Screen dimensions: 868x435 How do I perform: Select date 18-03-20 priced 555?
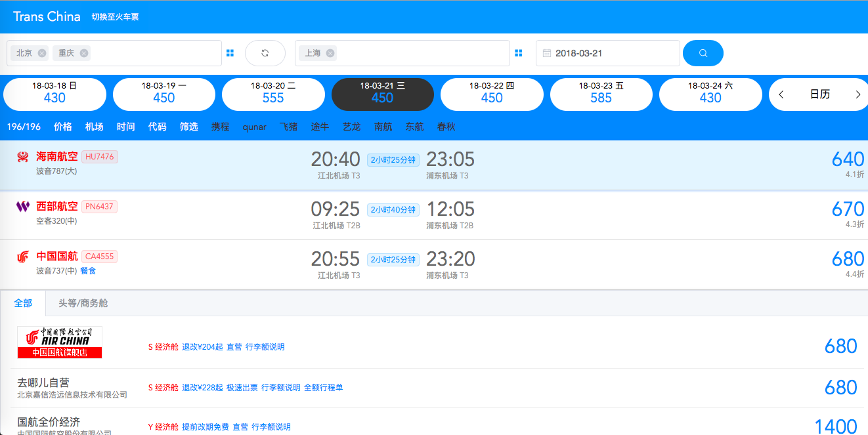pyautogui.click(x=273, y=94)
